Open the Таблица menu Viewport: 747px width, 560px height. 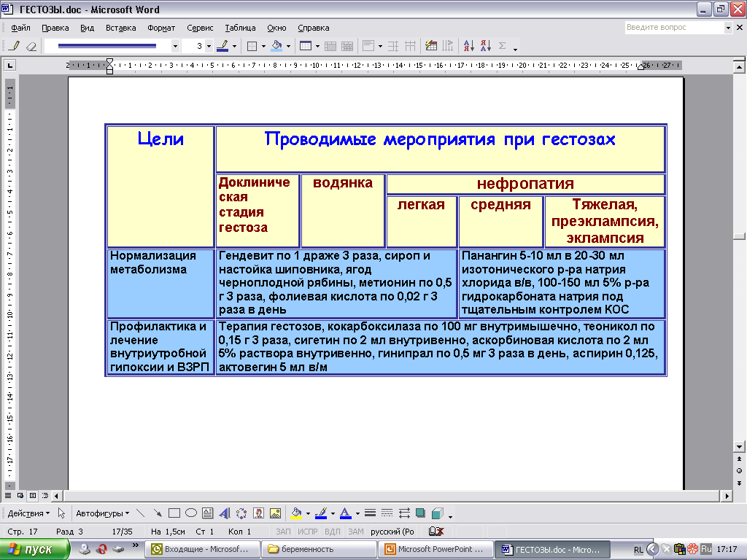click(240, 28)
